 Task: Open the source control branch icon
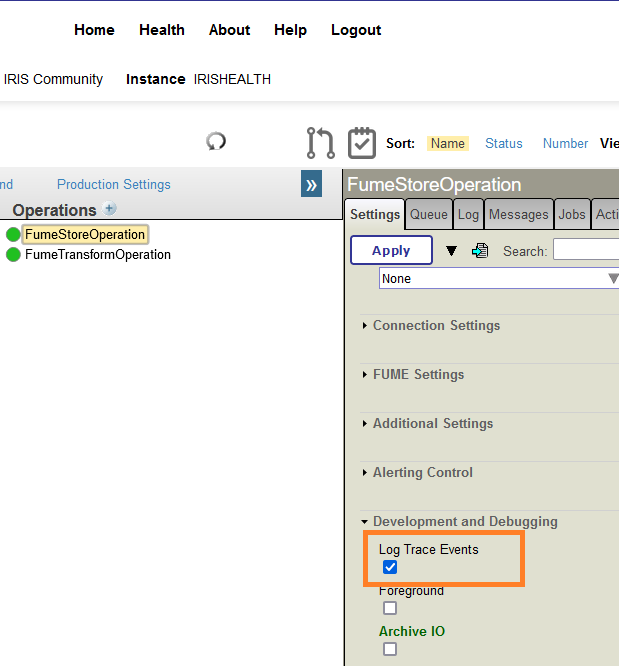320,143
